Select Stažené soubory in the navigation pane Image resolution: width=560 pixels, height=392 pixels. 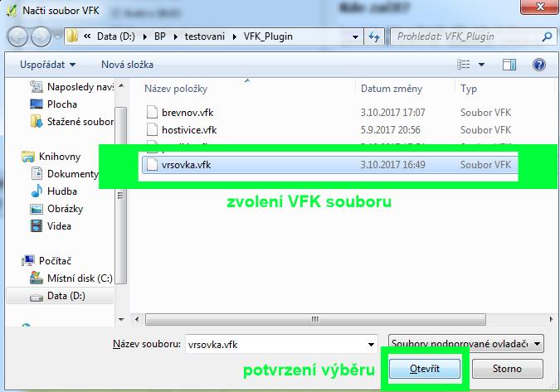72,122
